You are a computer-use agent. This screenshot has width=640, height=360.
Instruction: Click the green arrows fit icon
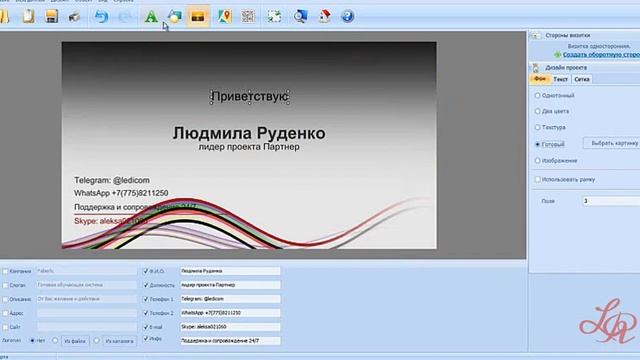coord(274,17)
